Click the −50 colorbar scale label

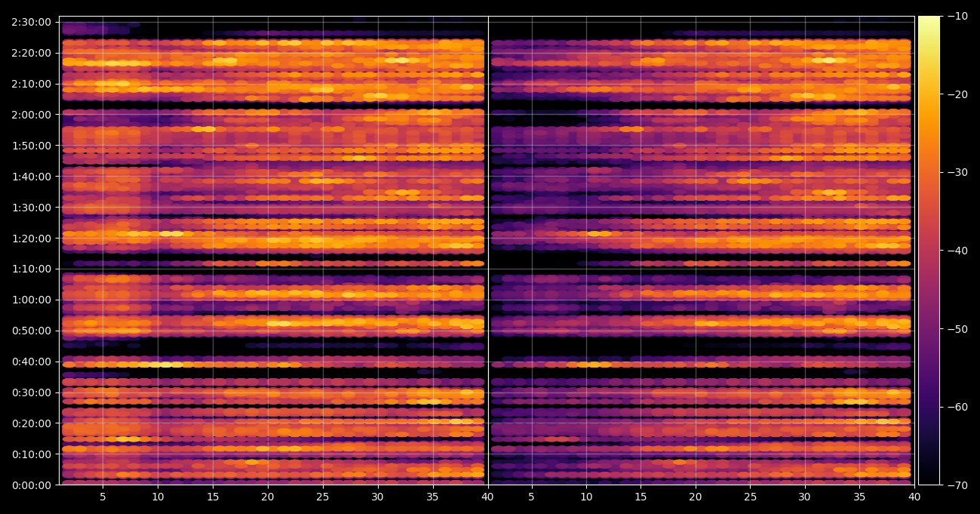tap(958, 329)
